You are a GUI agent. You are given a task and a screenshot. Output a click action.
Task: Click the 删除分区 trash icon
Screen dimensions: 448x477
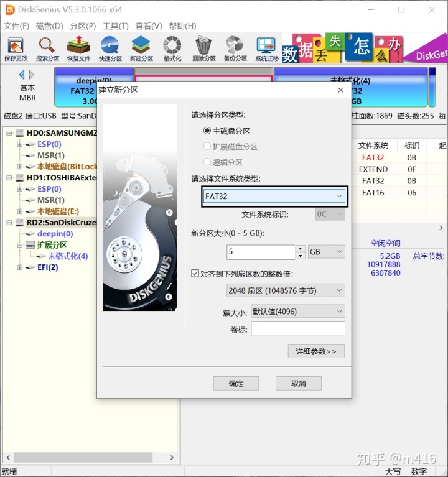coord(203,49)
